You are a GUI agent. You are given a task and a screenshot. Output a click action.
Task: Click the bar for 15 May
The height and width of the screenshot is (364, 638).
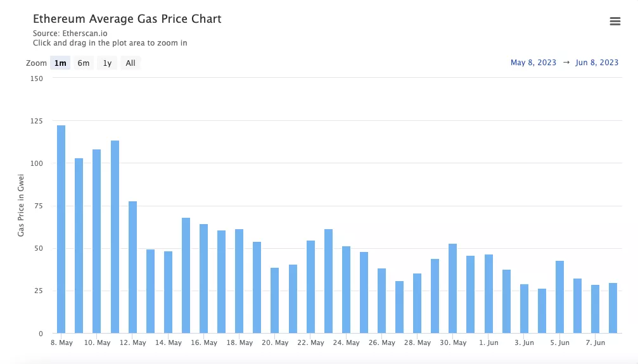186,275
